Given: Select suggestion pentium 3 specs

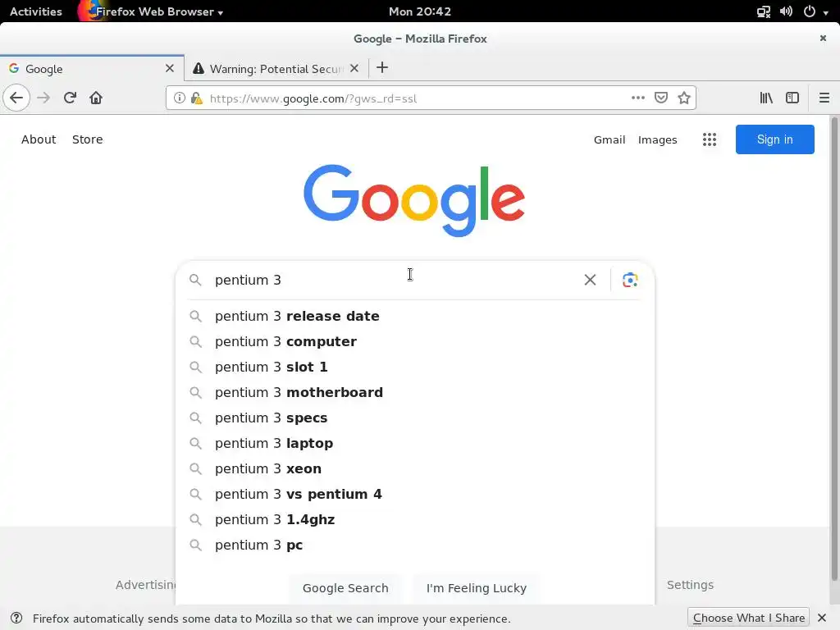Looking at the screenshot, I should (x=415, y=418).
